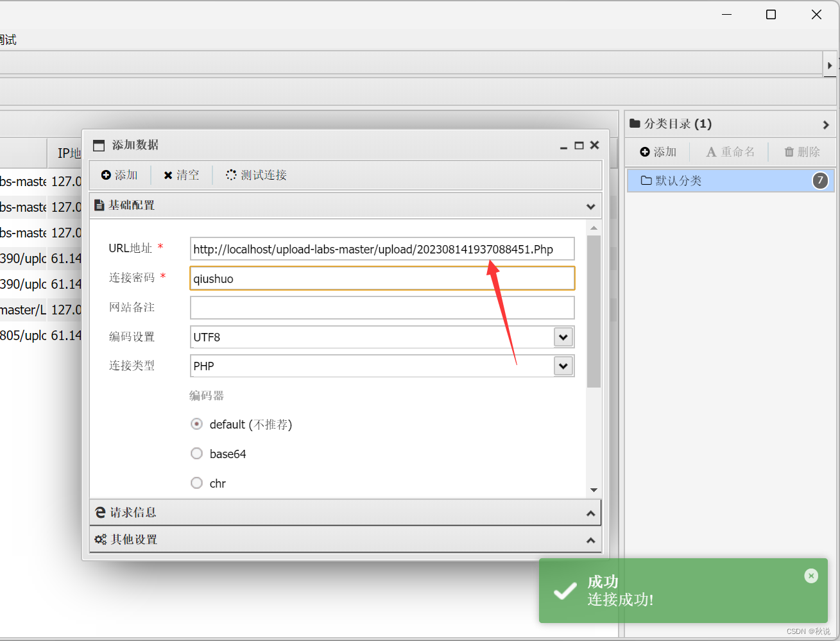Click 重命名 in the 分类目录 panel
The height and width of the screenshot is (641, 840).
(730, 152)
